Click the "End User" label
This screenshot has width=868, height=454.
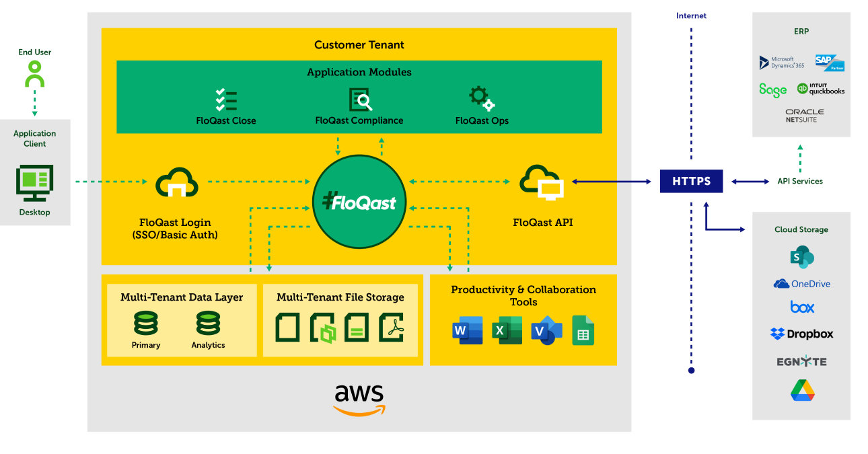35,52
